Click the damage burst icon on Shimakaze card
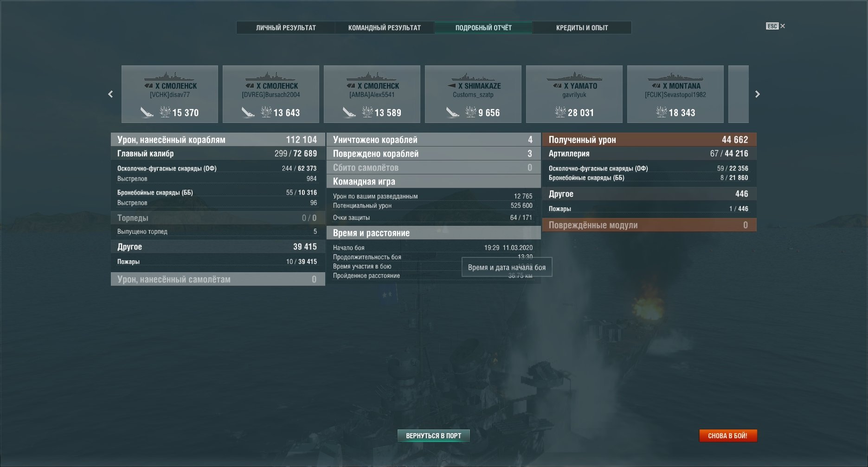868x467 pixels. tap(471, 112)
